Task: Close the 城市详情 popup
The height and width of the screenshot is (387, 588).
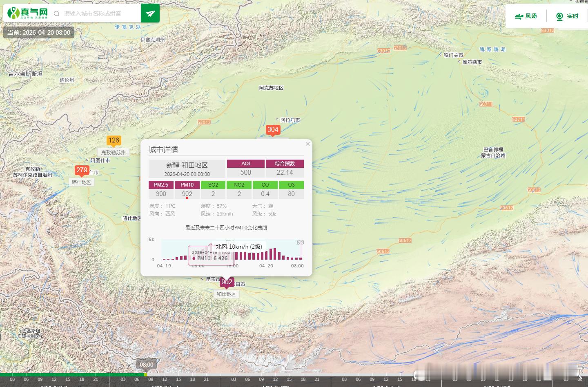Action: [308, 144]
